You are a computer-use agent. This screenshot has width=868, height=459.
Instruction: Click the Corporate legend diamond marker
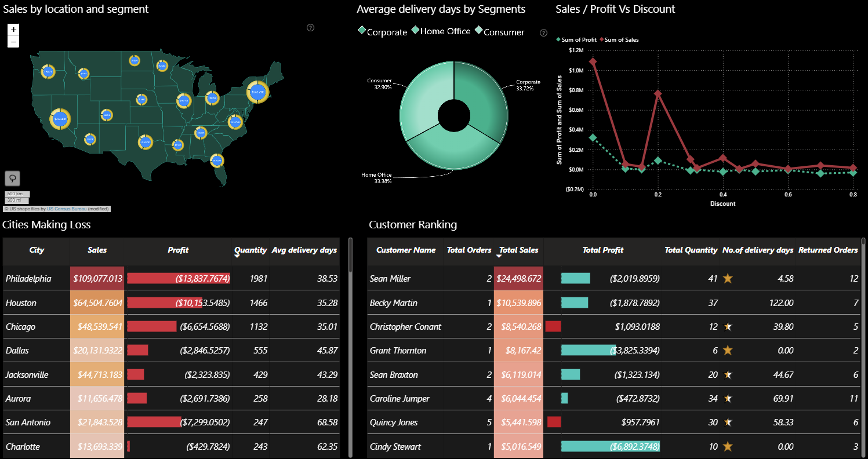point(361,30)
